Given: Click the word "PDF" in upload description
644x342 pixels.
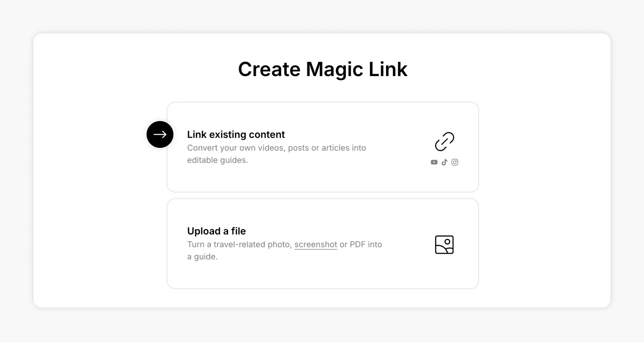Looking at the screenshot, I should click(358, 244).
